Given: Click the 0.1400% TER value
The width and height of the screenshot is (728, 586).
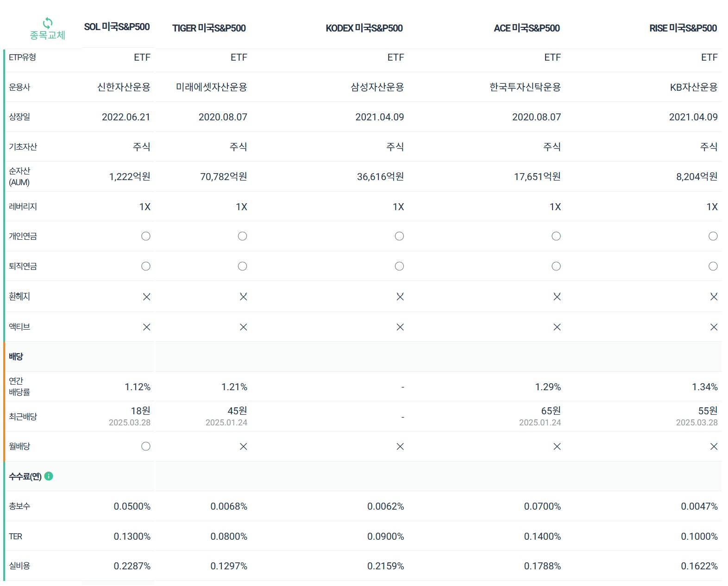Looking at the screenshot, I should tap(542, 536).
